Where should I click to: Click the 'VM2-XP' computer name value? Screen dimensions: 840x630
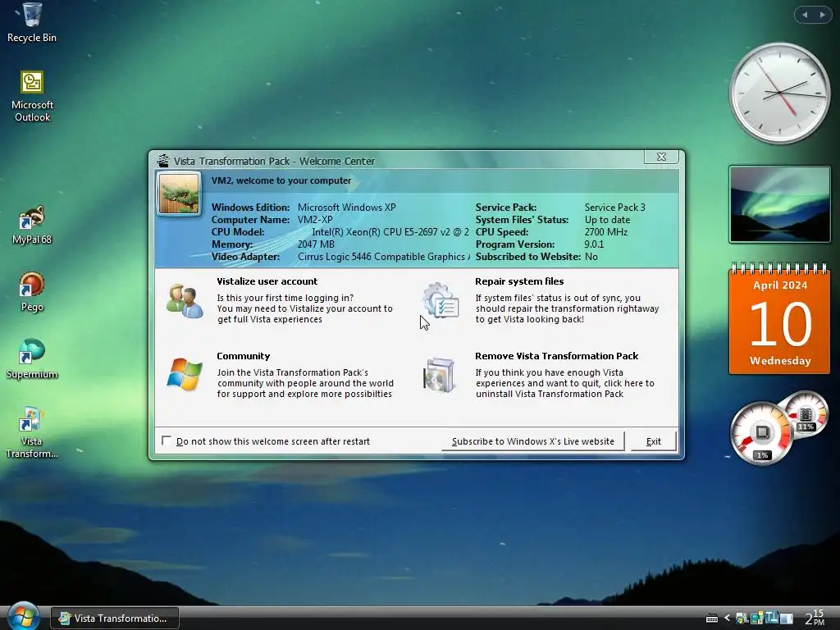pyautogui.click(x=315, y=220)
